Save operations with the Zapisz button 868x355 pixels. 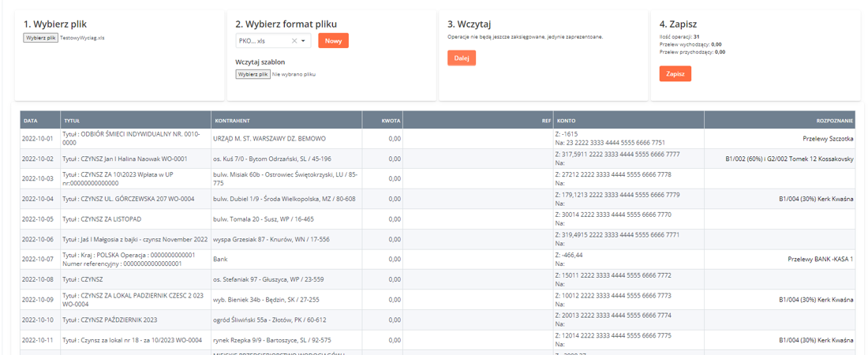pos(675,73)
